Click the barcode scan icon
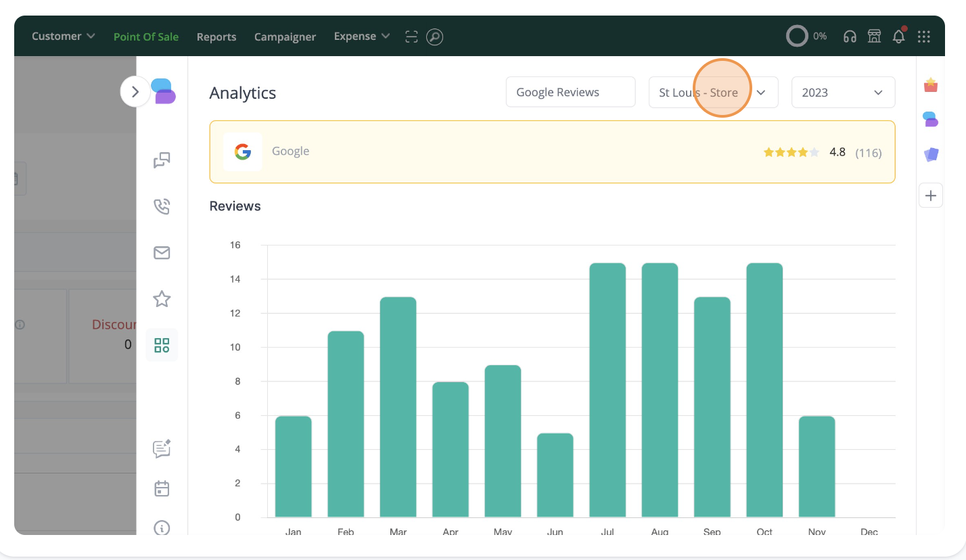 tap(411, 37)
